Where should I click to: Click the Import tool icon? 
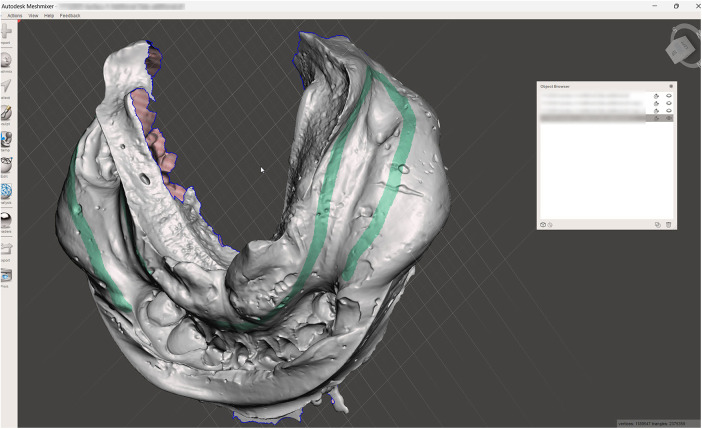tap(6, 31)
